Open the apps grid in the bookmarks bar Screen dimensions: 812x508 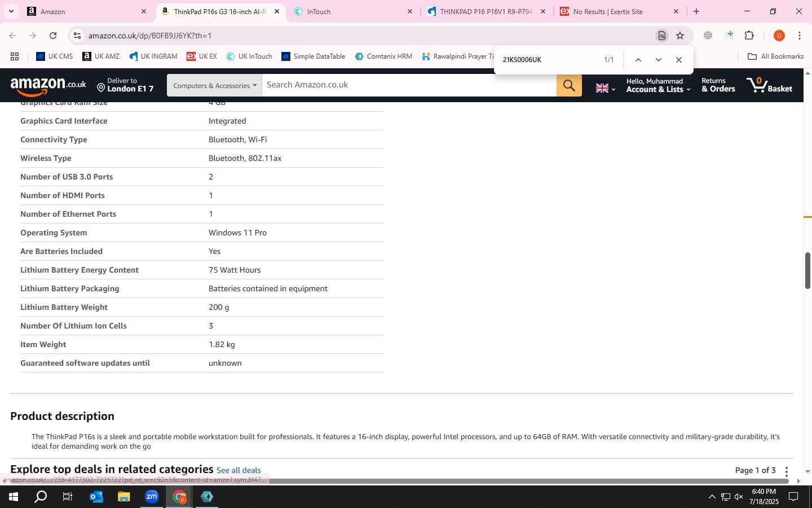pyautogui.click(x=15, y=56)
